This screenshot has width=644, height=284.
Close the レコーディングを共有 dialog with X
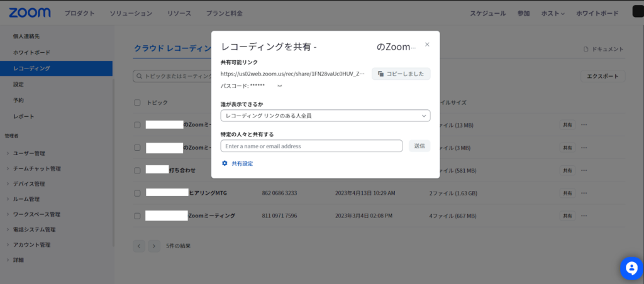click(x=427, y=45)
